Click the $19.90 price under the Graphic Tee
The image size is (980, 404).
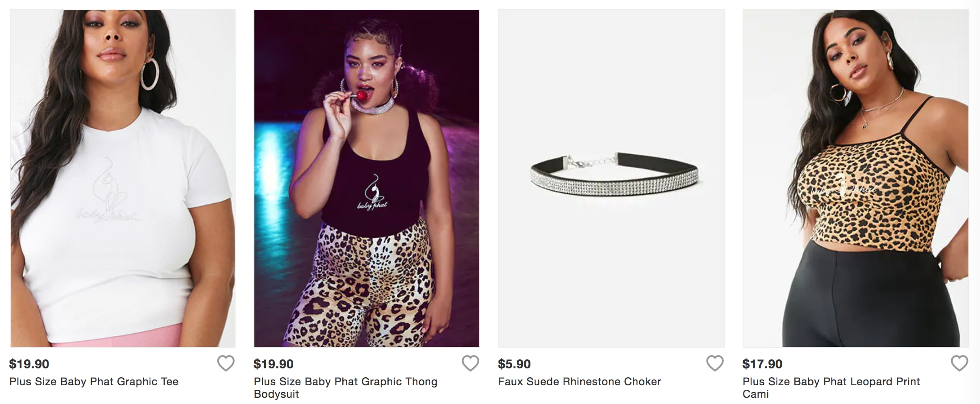point(29,364)
